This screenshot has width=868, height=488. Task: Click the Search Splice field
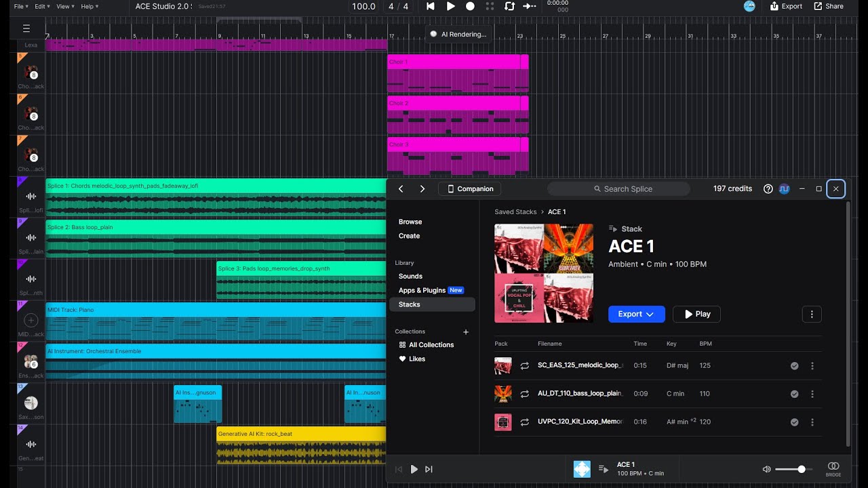tap(618, 189)
